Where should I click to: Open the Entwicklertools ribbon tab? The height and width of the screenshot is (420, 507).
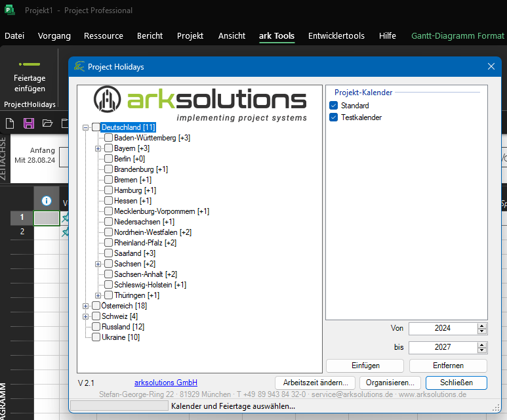coord(336,35)
